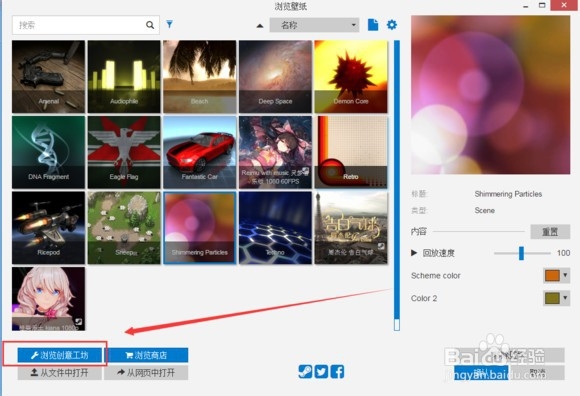Image resolution: width=580 pixels, height=396 pixels.
Task: Click the 浏览创意工坊 workshop button
Action: pos(60,355)
